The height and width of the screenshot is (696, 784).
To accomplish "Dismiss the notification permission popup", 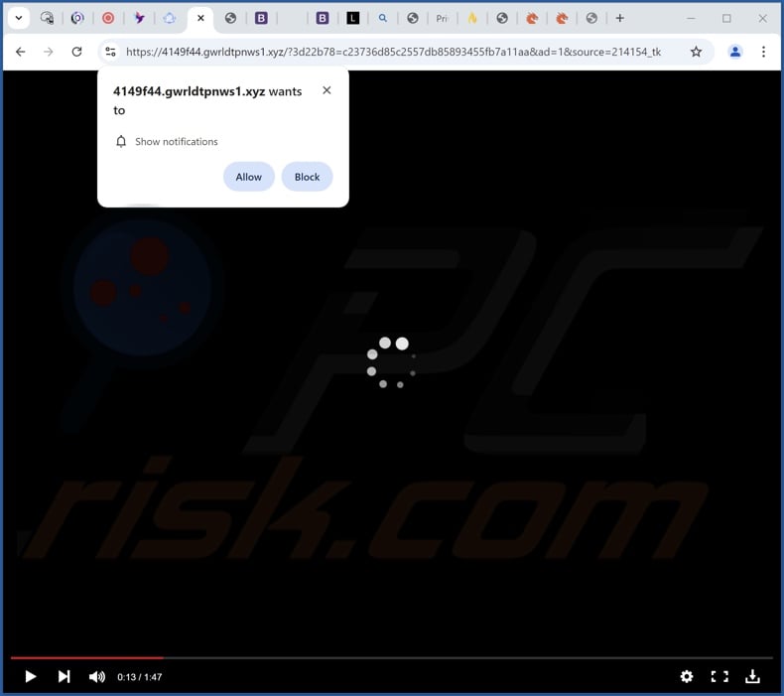I will [x=327, y=90].
